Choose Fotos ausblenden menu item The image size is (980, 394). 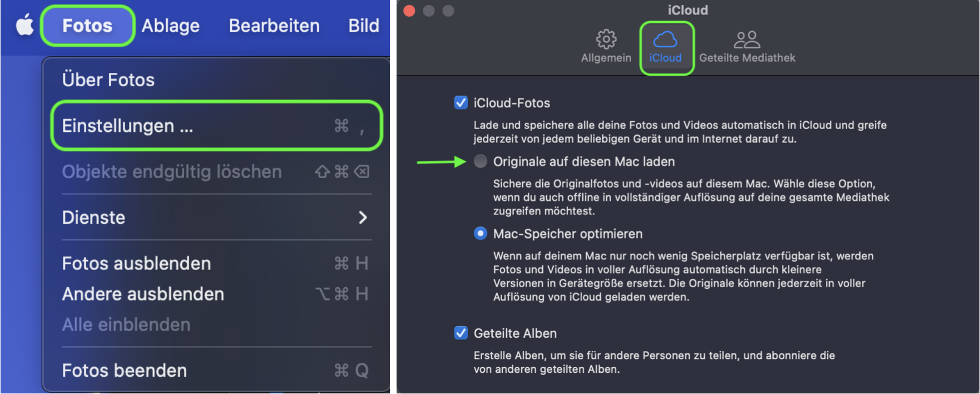tap(136, 263)
